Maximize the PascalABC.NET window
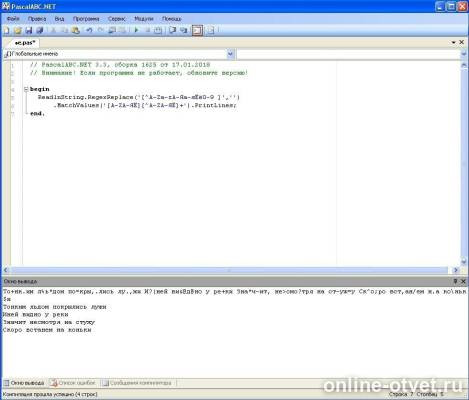The height and width of the screenshot is (400, 469). [x=451, y=6]
